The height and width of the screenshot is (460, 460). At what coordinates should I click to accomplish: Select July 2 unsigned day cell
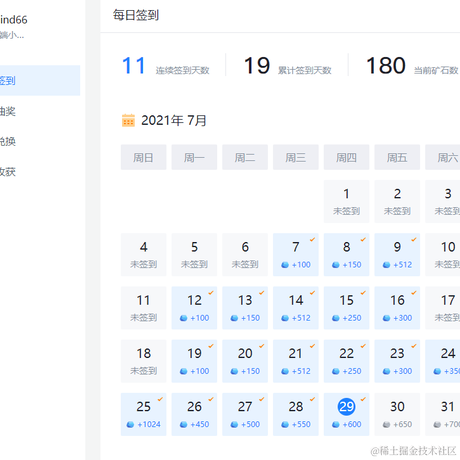[397, 201]
